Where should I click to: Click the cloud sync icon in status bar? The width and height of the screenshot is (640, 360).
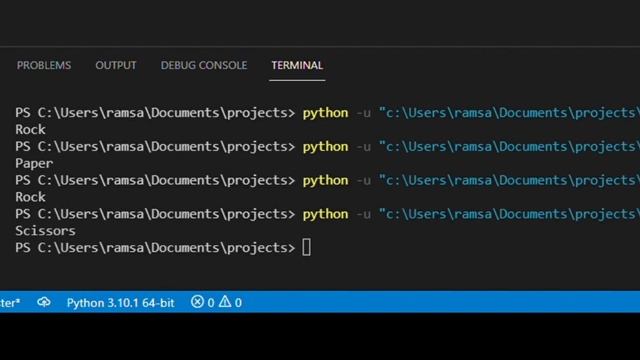pyautogui.click(x=44, y=302)
